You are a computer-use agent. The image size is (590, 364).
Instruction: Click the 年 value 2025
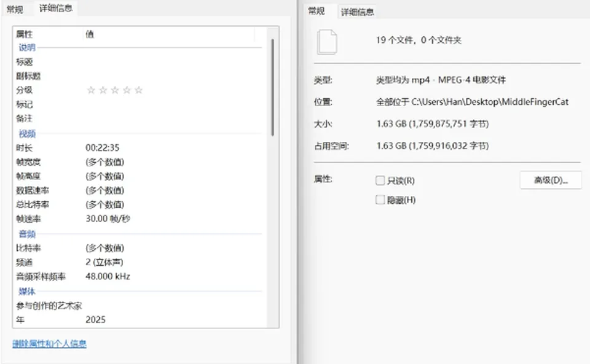(x=96, y=320)
